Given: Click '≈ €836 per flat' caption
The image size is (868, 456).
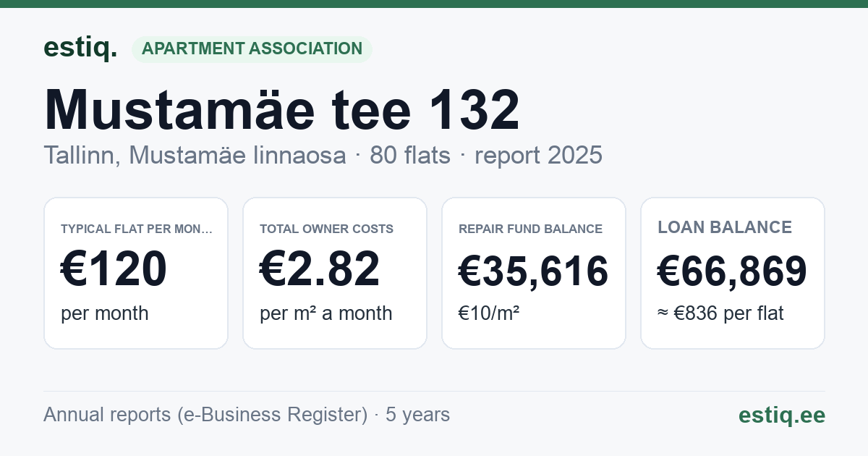Looking at the screenshot, I should click(720, 313).
